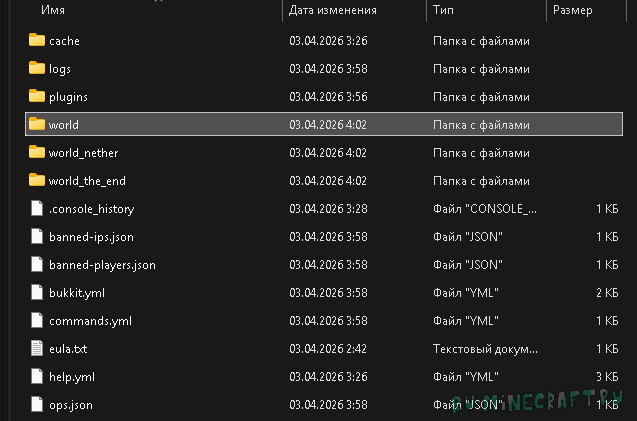Select the bukkit.yml file name
The width and height of the screenshot is (637, 421).
77,293
